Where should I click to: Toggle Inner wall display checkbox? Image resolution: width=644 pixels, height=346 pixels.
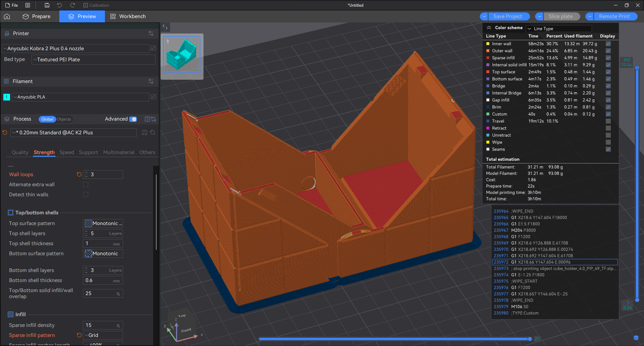click(x=608, y=44)
